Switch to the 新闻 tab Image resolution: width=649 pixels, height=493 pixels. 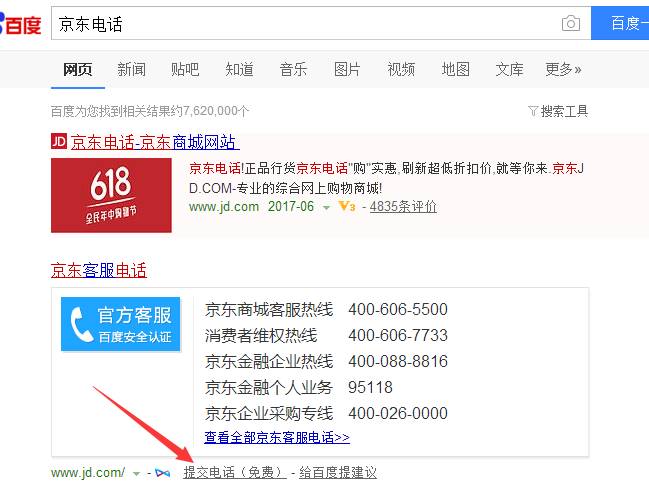(x=131, y=69)
